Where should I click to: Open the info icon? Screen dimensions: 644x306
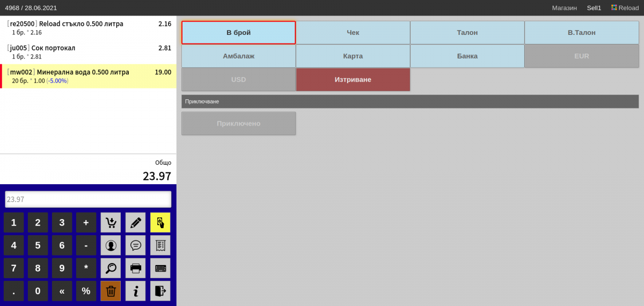pyautogui.click(x=135, y=291)
